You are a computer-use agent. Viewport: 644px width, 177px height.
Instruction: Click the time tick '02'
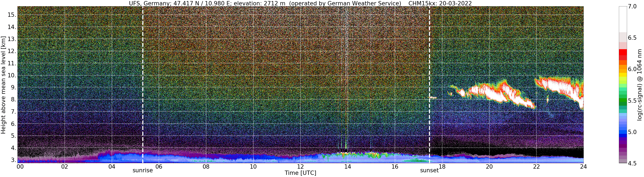point(65,167)
